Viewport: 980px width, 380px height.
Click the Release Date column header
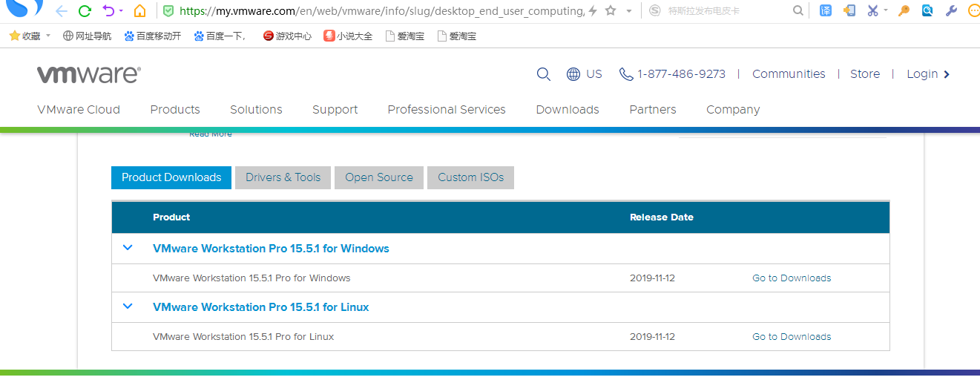(662, 217)
